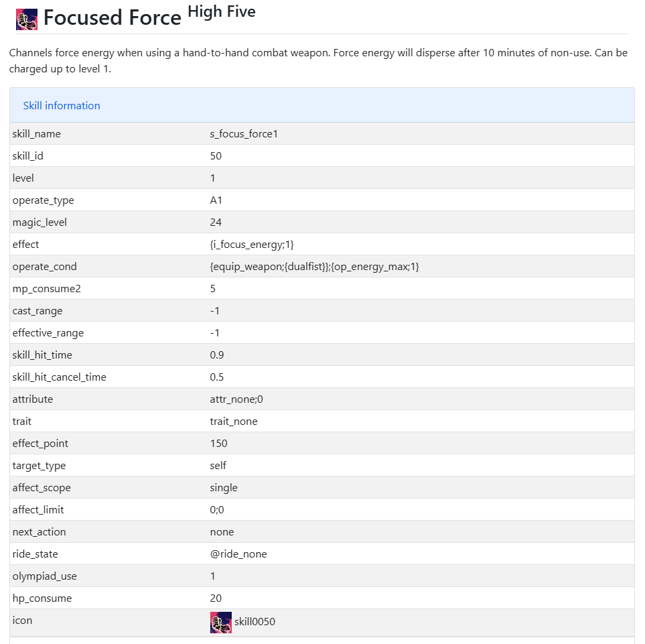Select the operate_type value A1
The width and height of the screenshot is (645, 644).
216,200
